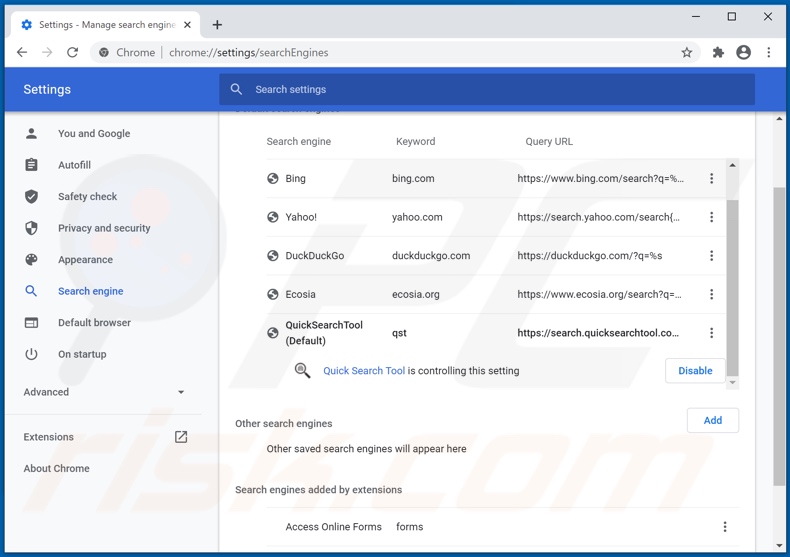This screenshot has height=557, width=790.
Task: Open About Chrome
Action: coord(56,468)
